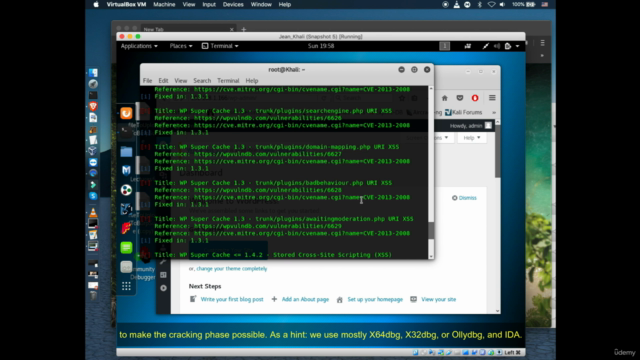This screenshot has width=640, height=360.
Task: Open the Input menu in VirtualBox
Action: point(209,4)
